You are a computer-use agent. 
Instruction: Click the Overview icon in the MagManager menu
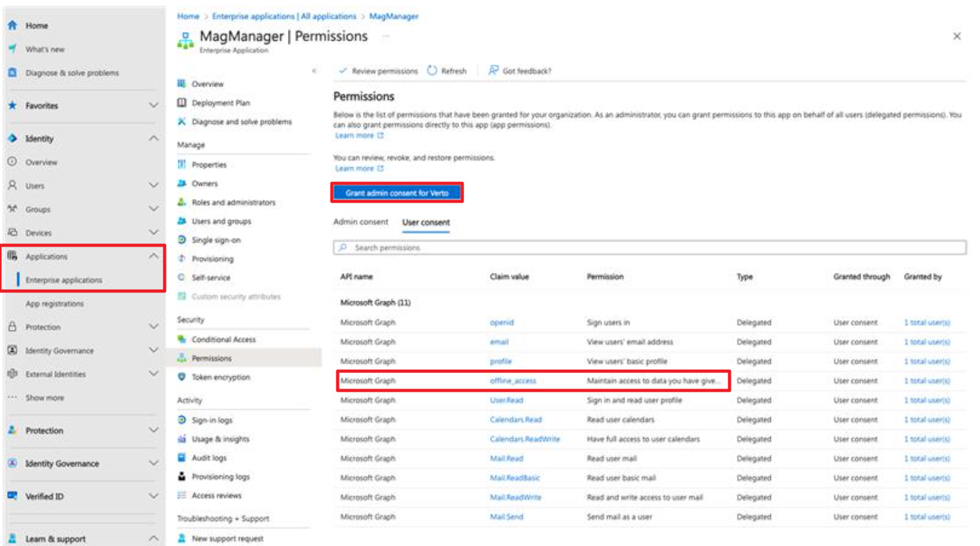click(x=182, y=84)
